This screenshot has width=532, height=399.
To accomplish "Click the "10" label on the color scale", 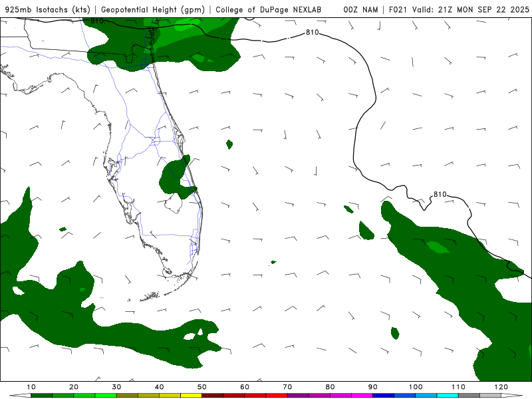I will pyautogui.click(x=31, y=387).
